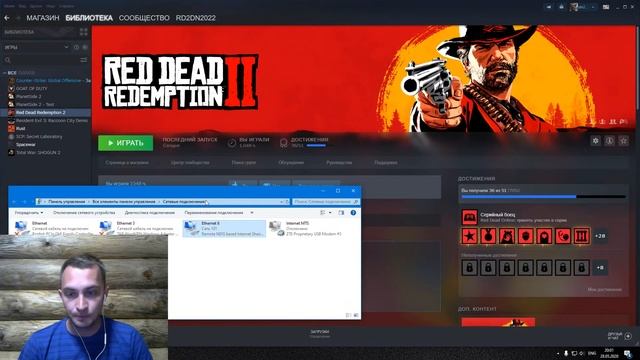The image size is (640, 360).
Task: Click the first locked achievement padlock
Action: (x=469, y=268)
